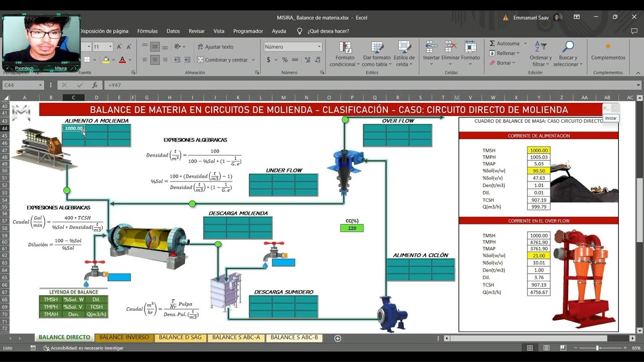The width and height of the screenshot is (644, 362).
Task: Switch to BALANCE D SAG sheet tab
Action: pyautogui.click(x=180, y=337)
